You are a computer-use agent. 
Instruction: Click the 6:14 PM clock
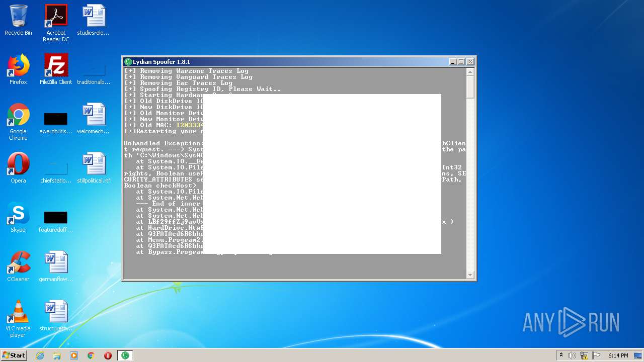coord(618,355)
